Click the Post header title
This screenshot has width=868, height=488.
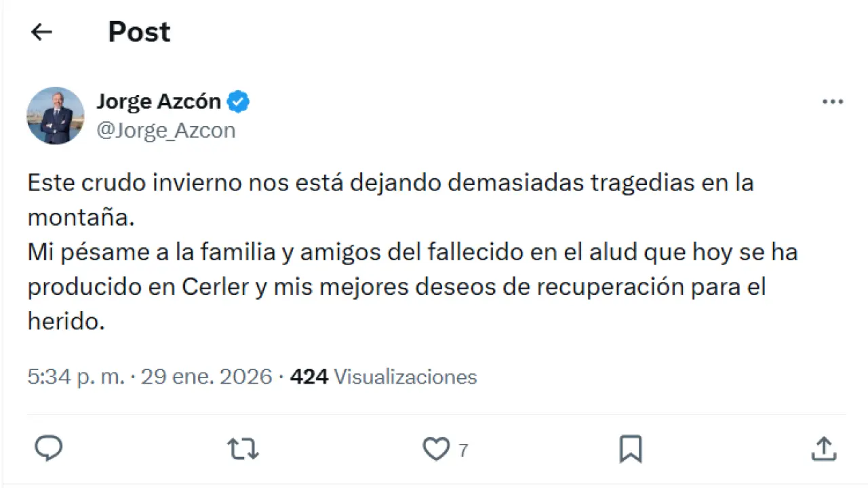tap(139, 32)
